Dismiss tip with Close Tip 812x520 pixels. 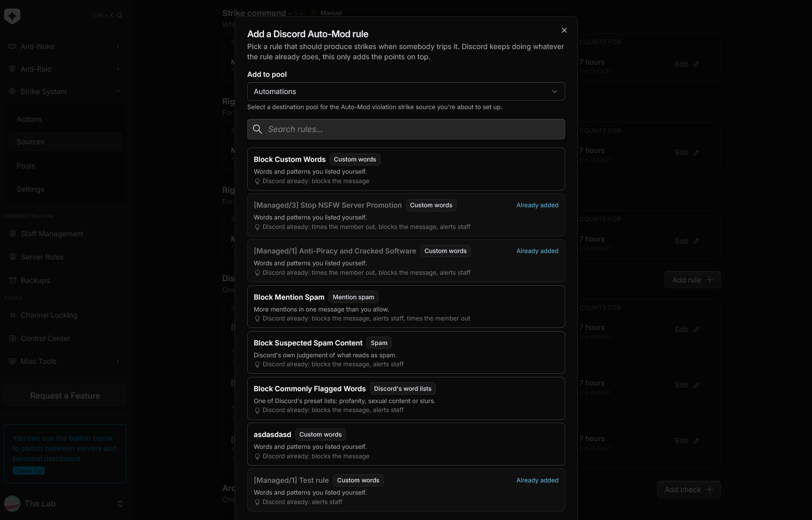coord(29,471)
